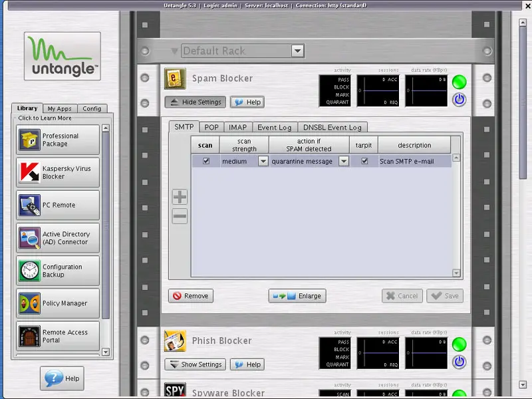View the Spam Blocker activity display
The width and height of the screenshot is (532, 399).
335,90
